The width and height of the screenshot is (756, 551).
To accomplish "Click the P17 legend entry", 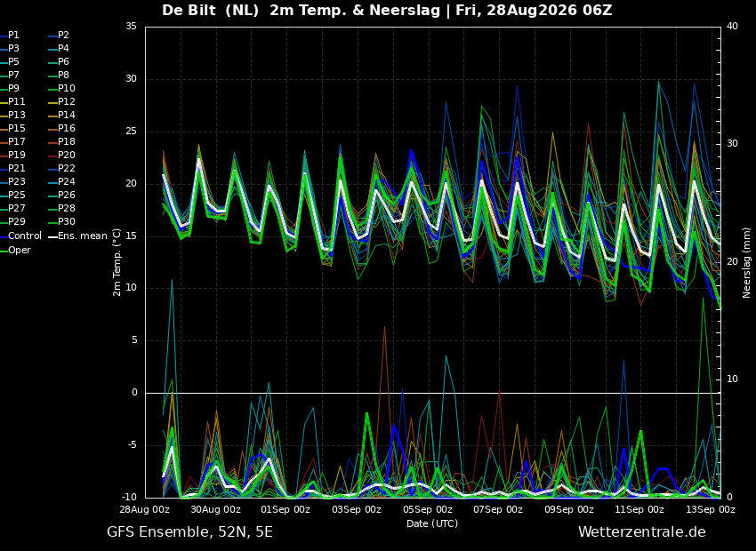I will (13, 141).
